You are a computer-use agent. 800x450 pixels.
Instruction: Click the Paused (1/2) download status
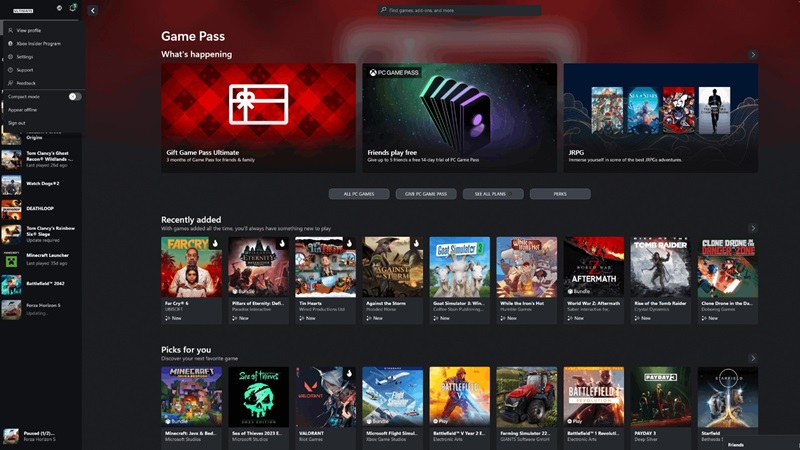[39, 433]
